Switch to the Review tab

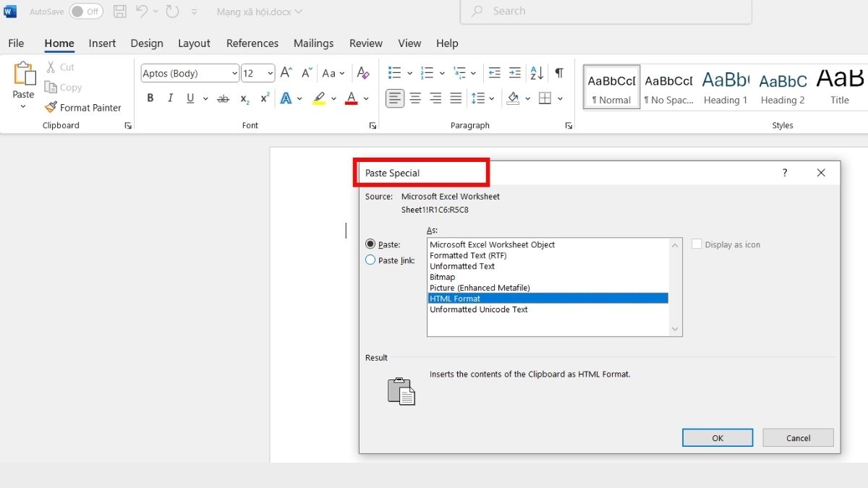pos(366,43)
